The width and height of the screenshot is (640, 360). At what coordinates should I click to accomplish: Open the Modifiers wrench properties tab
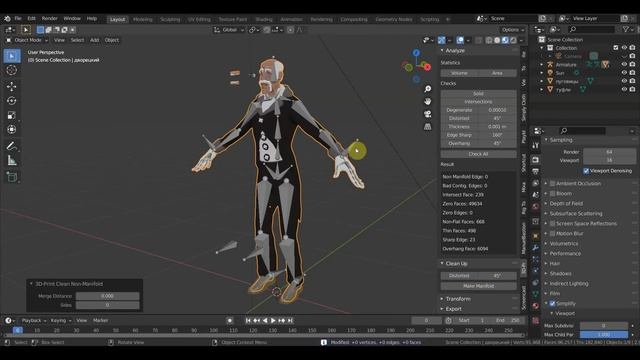click(x=536, y=248)
